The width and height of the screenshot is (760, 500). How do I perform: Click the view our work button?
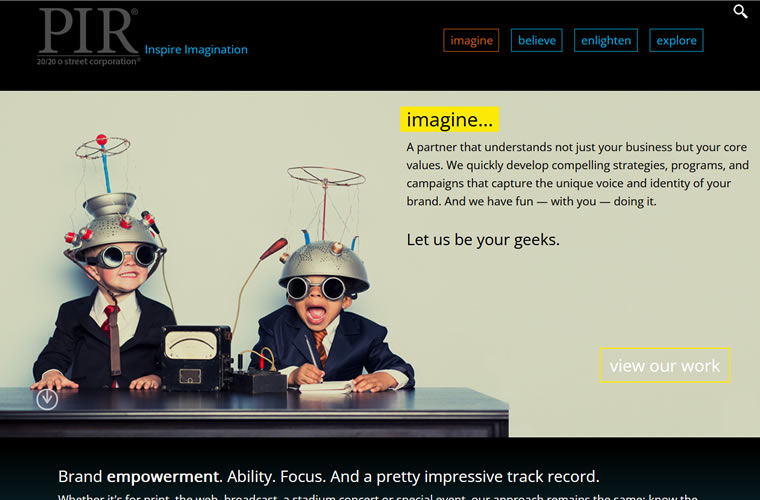(665, 365)
